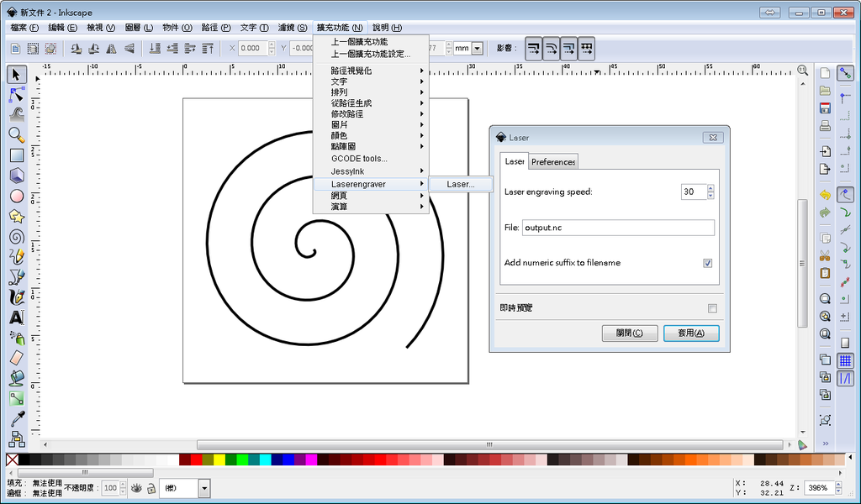Screen dimensions: 861x504
Task: Pick the cyan color swatch
Action: 265,459
